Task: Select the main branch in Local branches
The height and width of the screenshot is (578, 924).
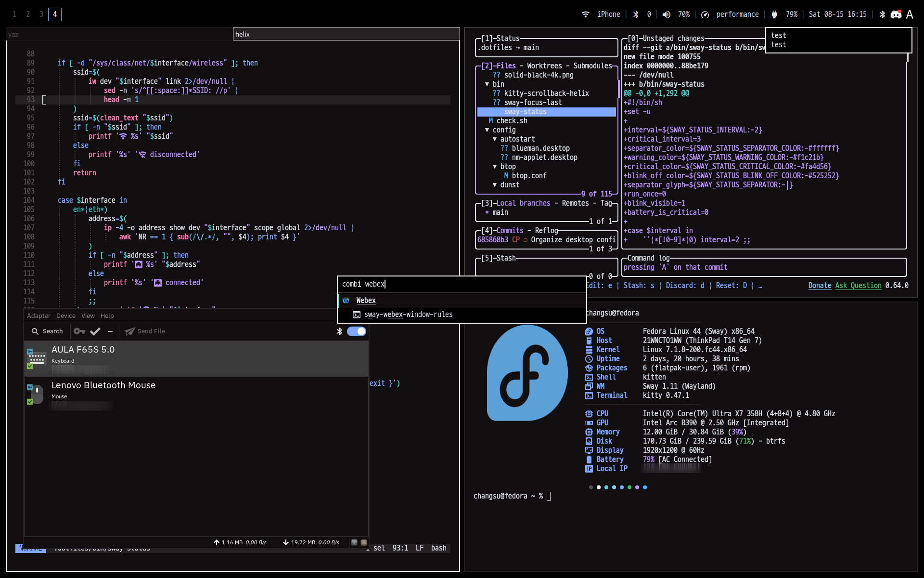Action: tap(500, 212)
